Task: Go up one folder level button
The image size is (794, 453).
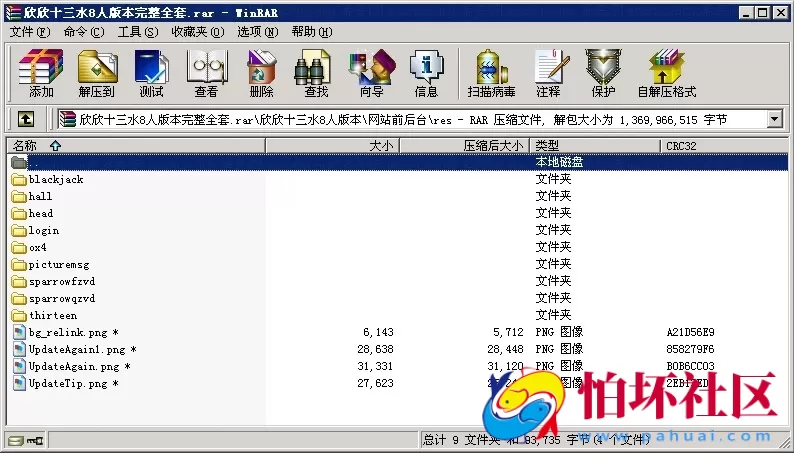Action: point(26,119)
